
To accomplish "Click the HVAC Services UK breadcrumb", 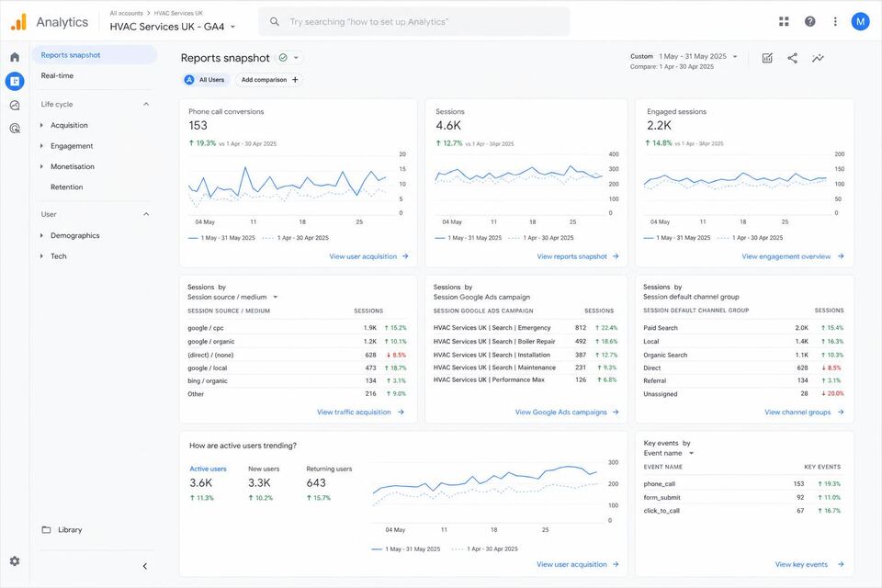I will coord(178,13).
